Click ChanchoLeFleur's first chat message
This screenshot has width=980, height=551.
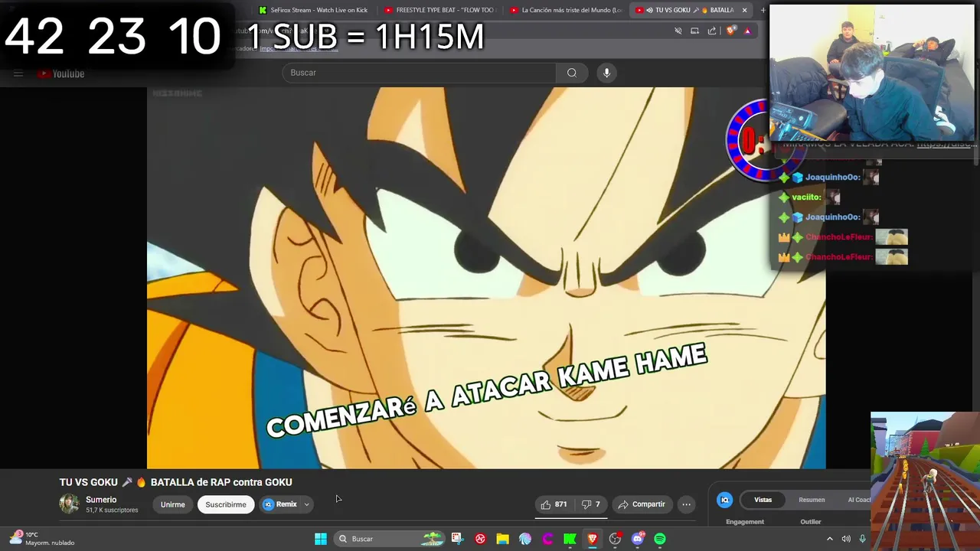tap(844, 237)
